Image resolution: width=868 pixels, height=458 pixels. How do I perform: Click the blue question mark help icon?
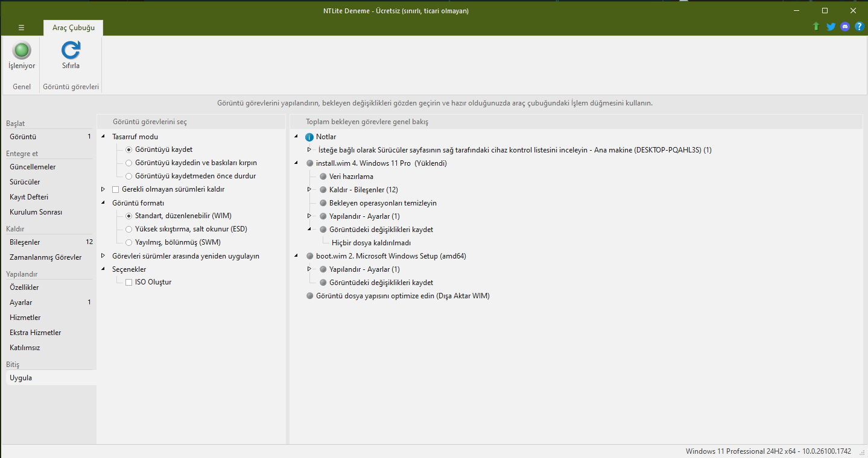(860, 27)
